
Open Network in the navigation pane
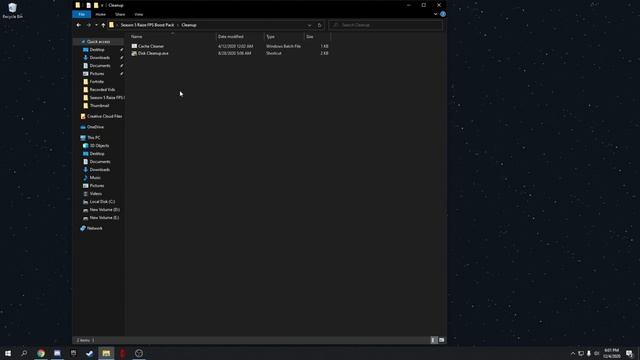pyautogui.click(x=95, y=228)
